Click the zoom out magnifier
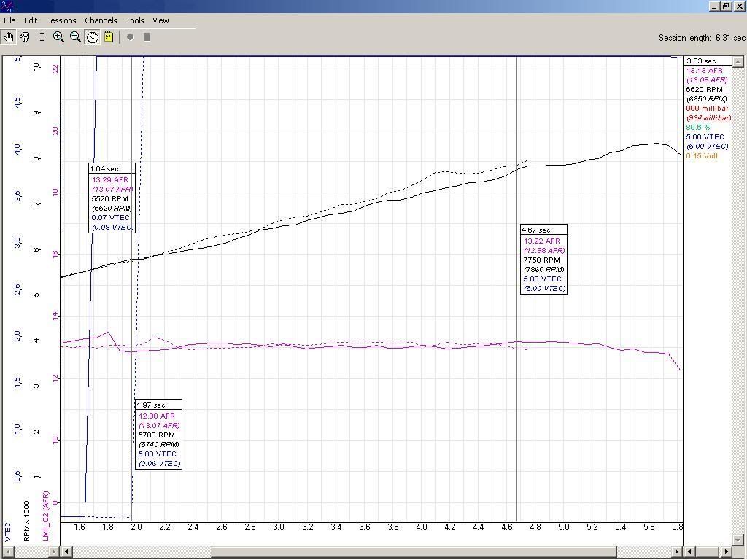The image size is (747, 560). click(75, 37)
